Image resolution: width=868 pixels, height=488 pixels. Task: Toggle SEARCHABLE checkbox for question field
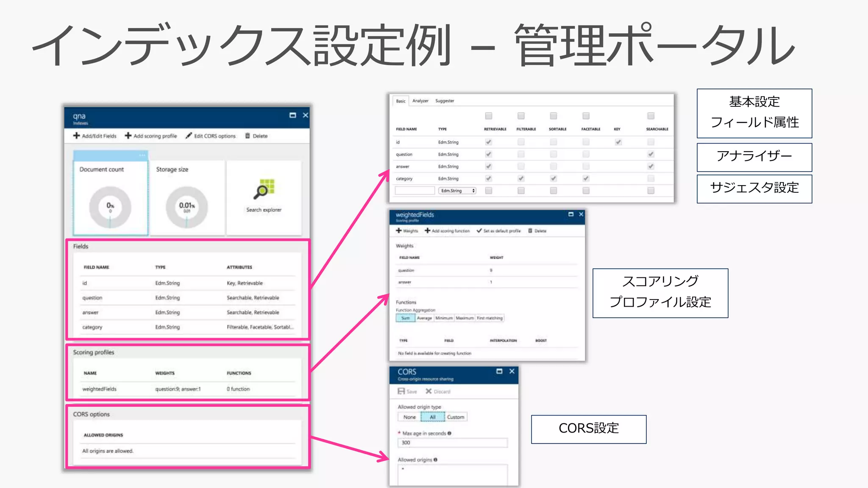651,154
